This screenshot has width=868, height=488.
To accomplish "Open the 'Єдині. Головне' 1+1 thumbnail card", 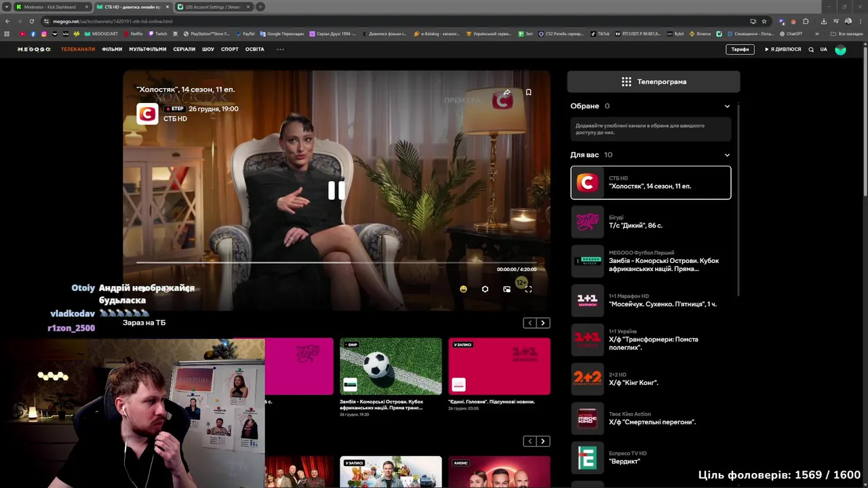I will 499,366.
